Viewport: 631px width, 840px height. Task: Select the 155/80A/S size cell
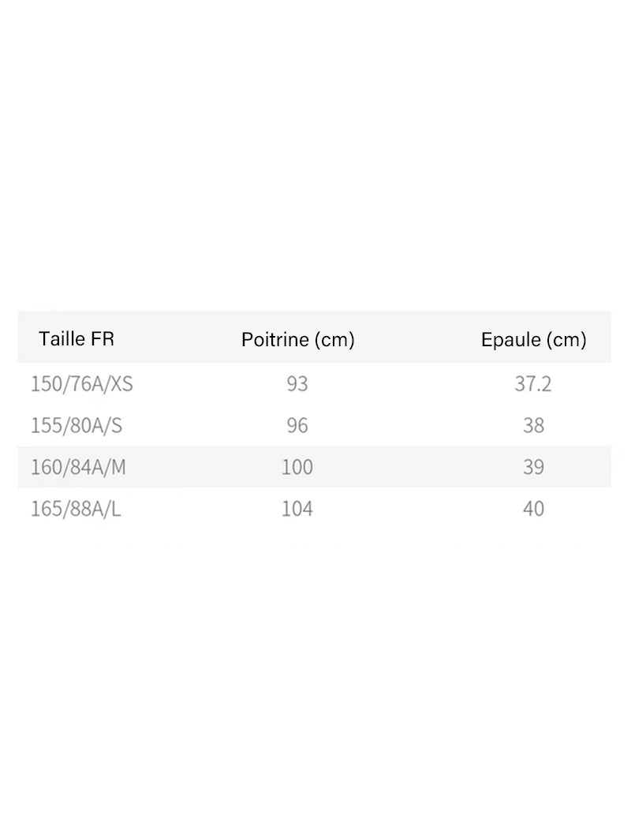[77, 426]
